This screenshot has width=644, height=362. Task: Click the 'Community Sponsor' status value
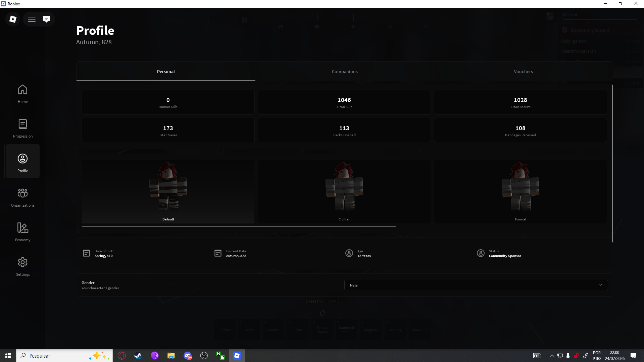click(505, 256)
